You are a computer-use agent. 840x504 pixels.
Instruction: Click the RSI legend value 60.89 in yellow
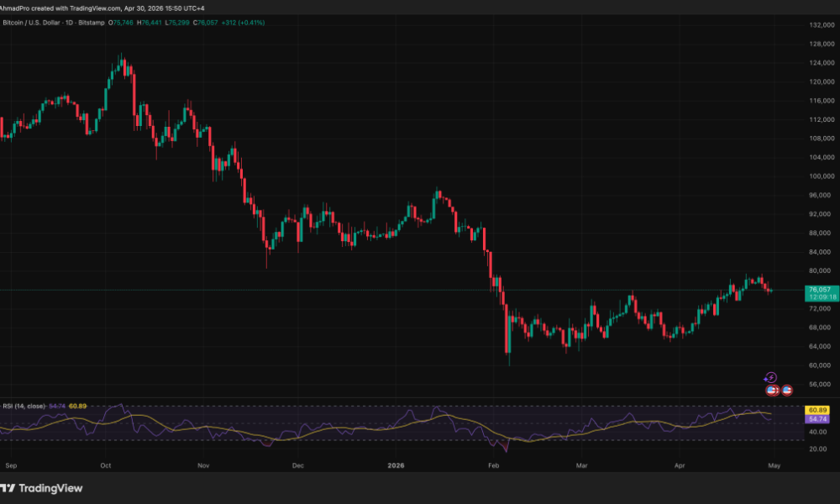click(77, 406)
